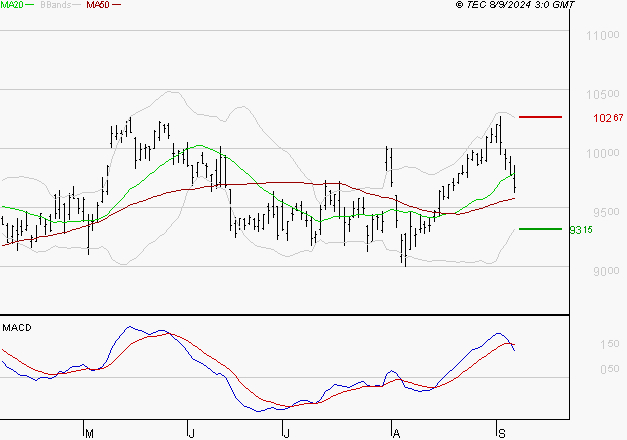Viewport: 627px width, 440px height.
Task: Click the green 93.15 support value
Action: click(x=581, y=230)
